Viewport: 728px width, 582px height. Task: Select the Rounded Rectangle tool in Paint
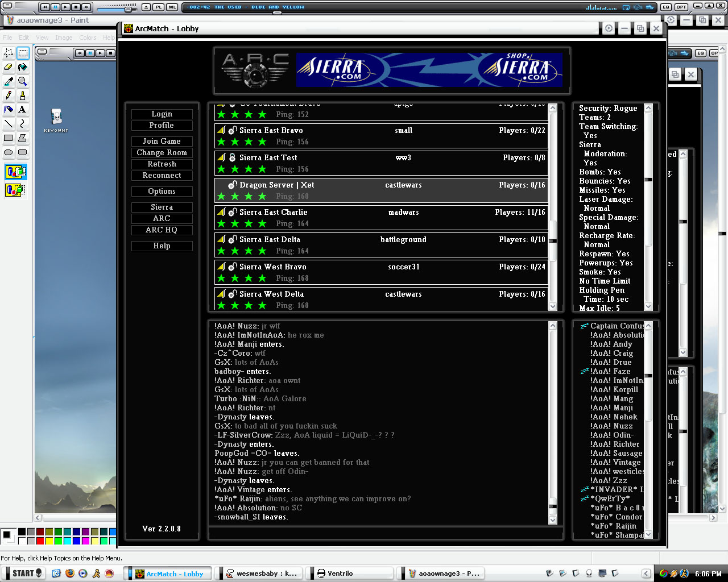coord(23,152)
